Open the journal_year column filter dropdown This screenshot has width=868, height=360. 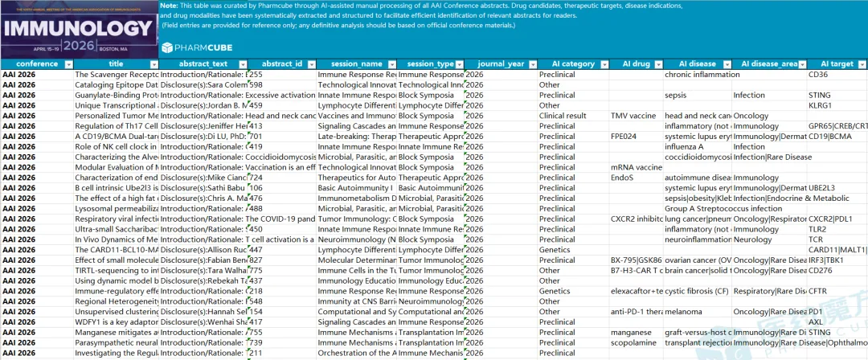(533, 64)
